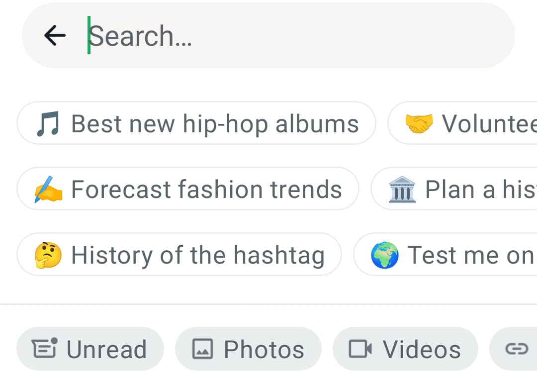Choose Forecast fashion trends suggestion
Viewport: 537px width, 392px height.
pyautogui.click(x=206, y=189)
